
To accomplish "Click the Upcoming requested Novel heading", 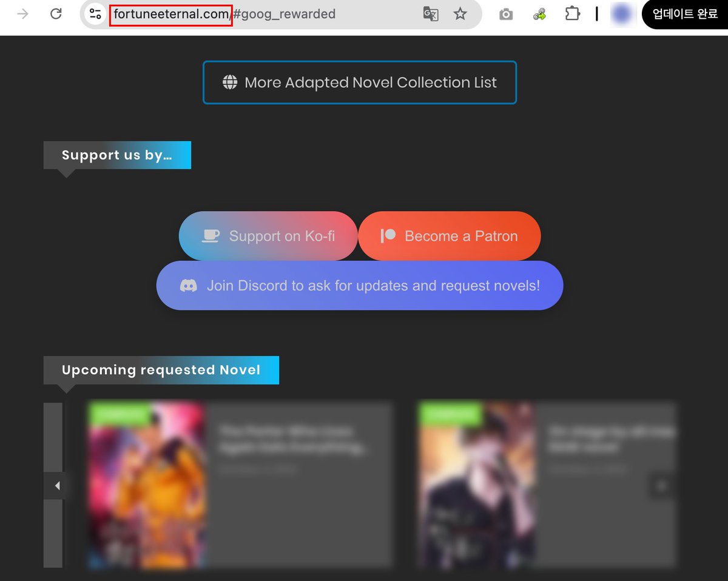I will pyautogui.click(x=161, y=370).
